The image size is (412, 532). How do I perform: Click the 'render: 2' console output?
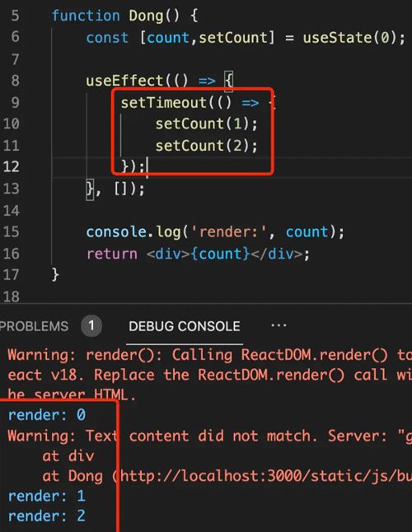(47, 516)
